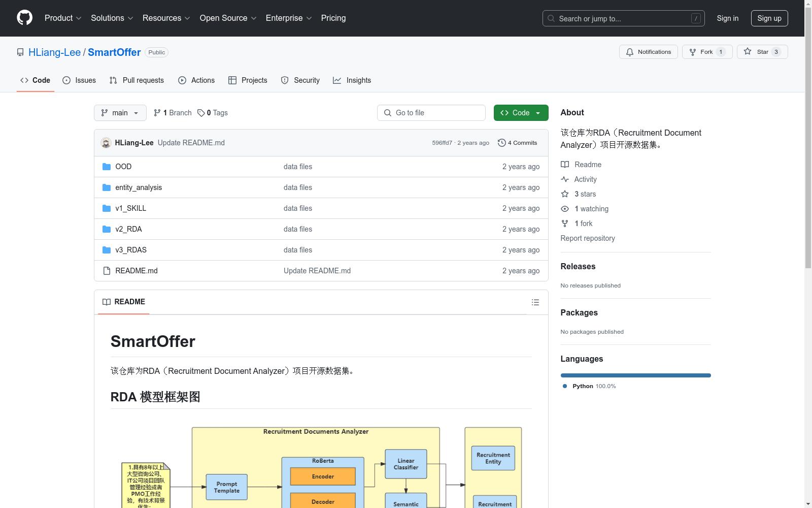This screenshot has height=508, width=812.
Task: Open the green Code clone dropdown
Action: (521, 113)
